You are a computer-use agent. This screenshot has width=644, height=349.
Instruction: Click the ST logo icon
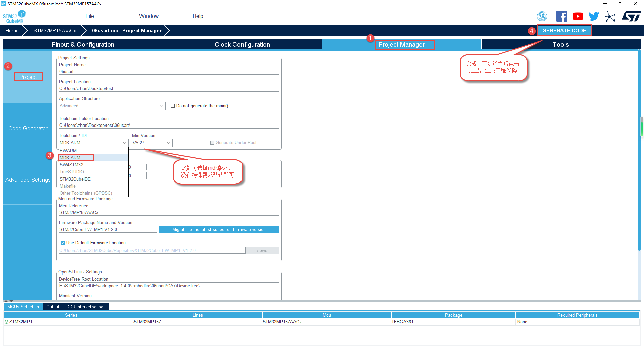point(631,16)
